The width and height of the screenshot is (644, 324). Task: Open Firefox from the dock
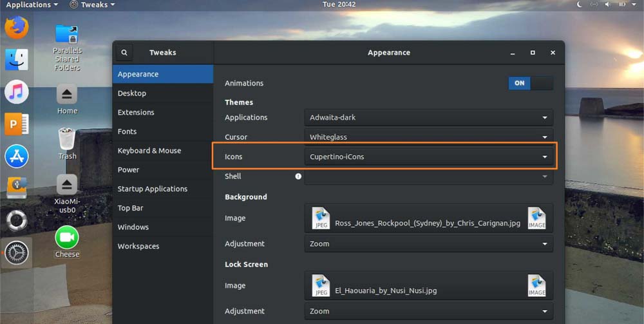pyautogui.click(x=17, y=28)
